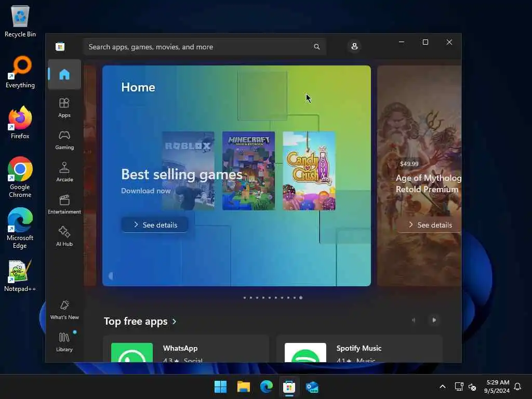Screen dimensions: 532x399
Task: Click the WhatsApp app icon
Action: (x=132, y=353)
